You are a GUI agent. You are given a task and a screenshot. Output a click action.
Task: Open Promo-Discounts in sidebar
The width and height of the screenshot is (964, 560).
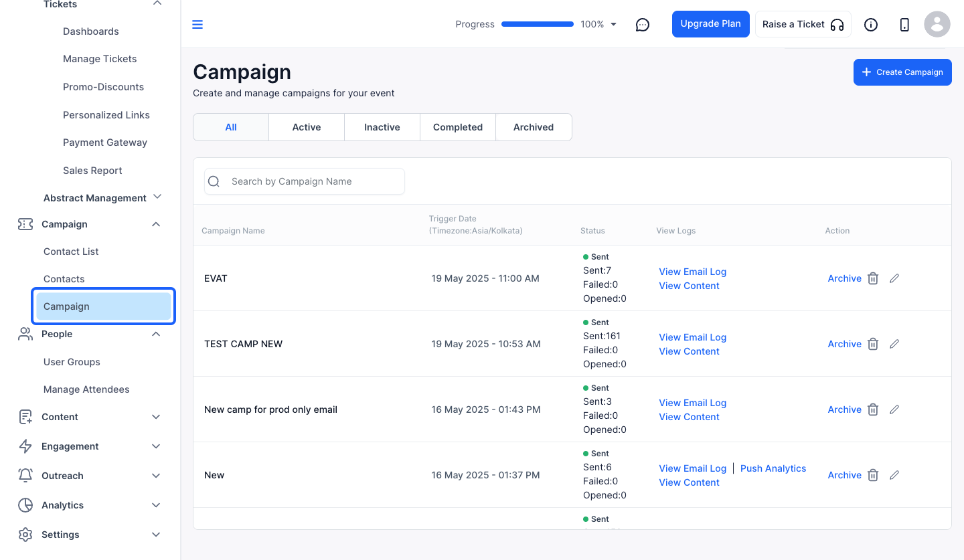(x=104, y=87)
